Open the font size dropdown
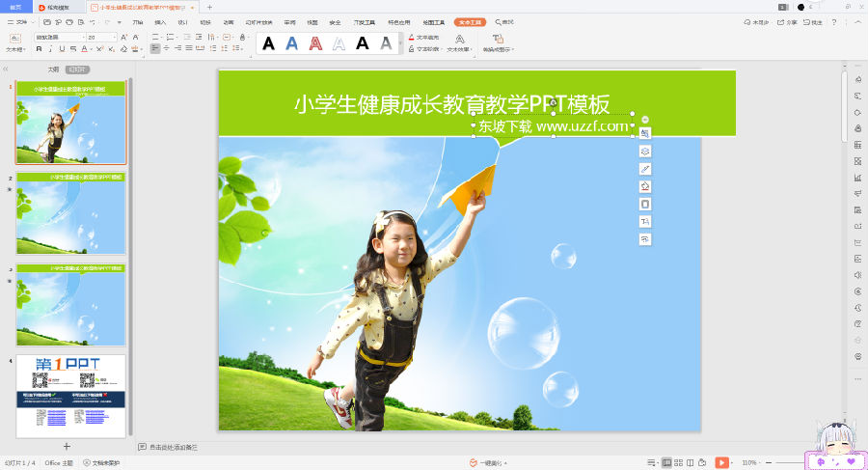This screenshot has height=470, width=868. pos(115,37)
